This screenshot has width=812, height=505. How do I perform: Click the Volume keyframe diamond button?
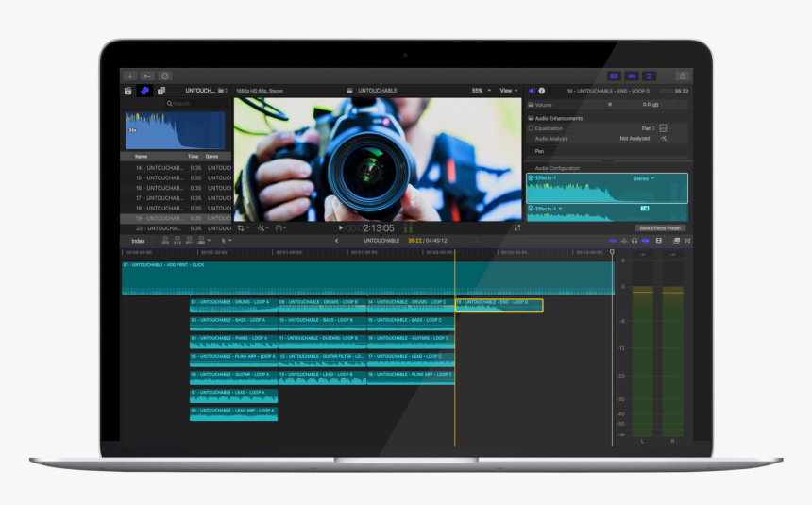coord(678,105)
